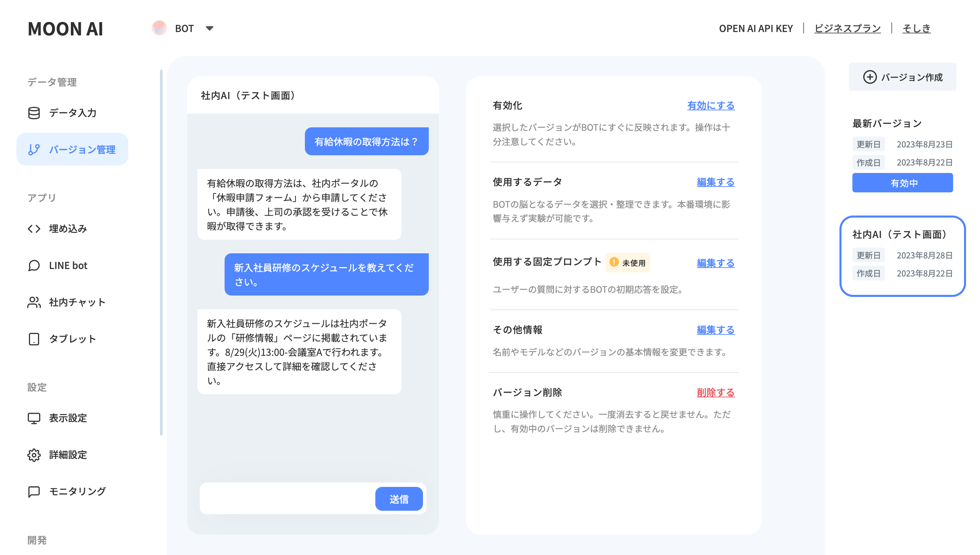Click the タブレット device icon
The width and height of the screenshot is (980, 555).
(34, 339)
